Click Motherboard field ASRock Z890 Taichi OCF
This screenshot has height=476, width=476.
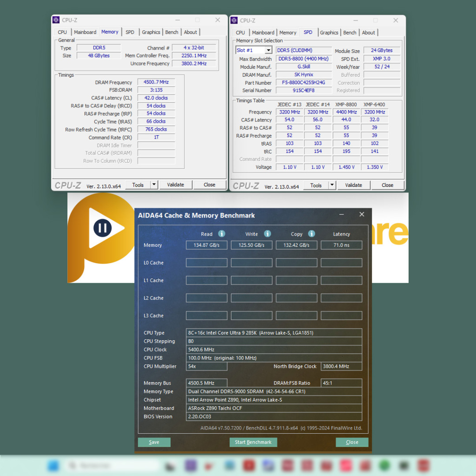point(274,408)
